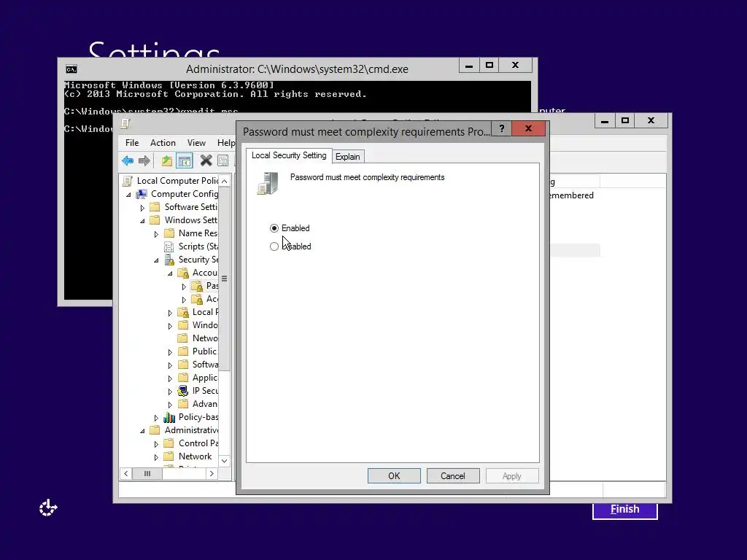Click the tree pane vertical scrollbar thumb
Image resolution: width=747 pixels, height=560 pixels.
225,279
